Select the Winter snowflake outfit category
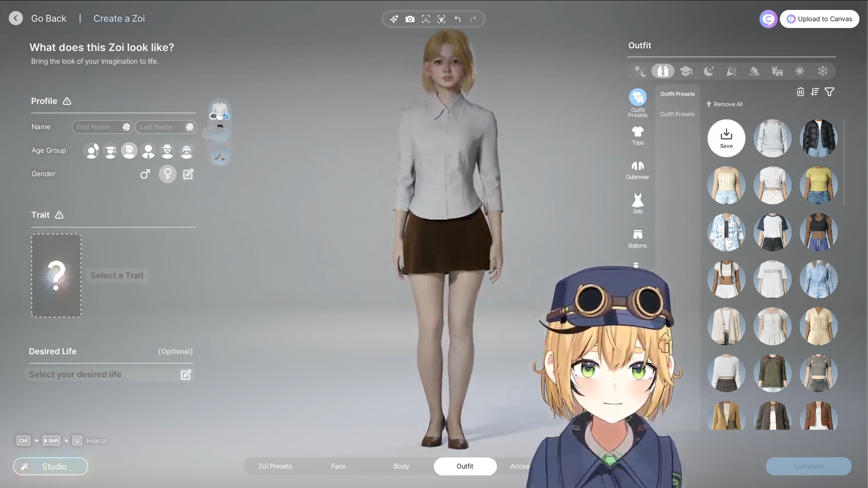Screen dimensions: 868x488 click(822, 71)
